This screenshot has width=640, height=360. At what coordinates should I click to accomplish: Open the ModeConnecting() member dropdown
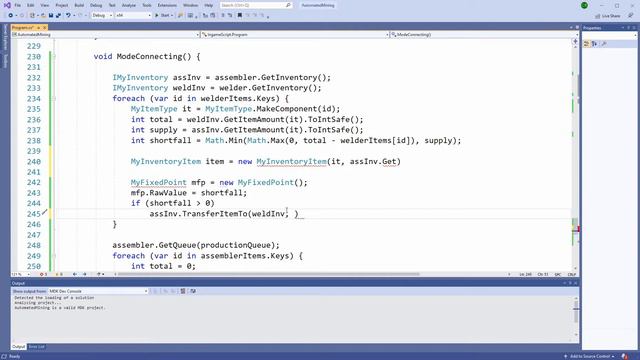point(484,35)
